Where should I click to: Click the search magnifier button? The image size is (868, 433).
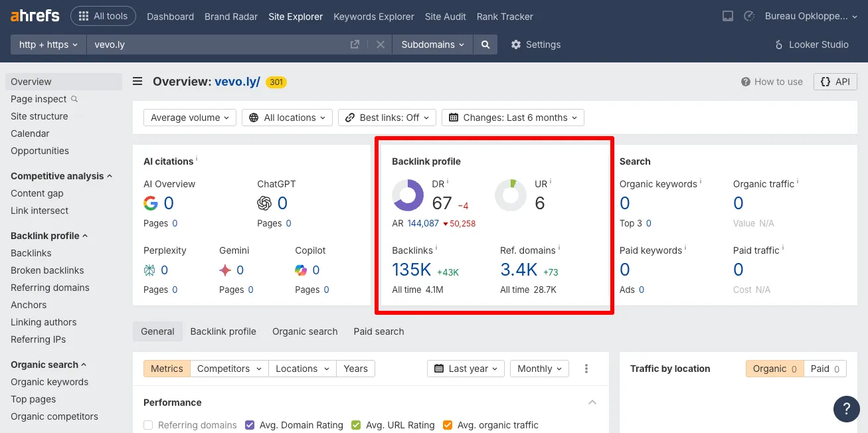click(485, 44)
